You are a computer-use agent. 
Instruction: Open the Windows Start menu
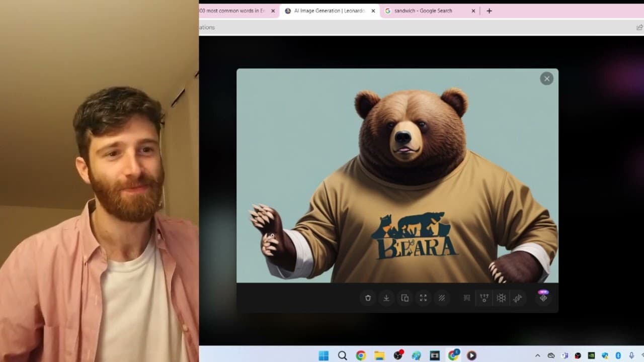pos(324,355)
